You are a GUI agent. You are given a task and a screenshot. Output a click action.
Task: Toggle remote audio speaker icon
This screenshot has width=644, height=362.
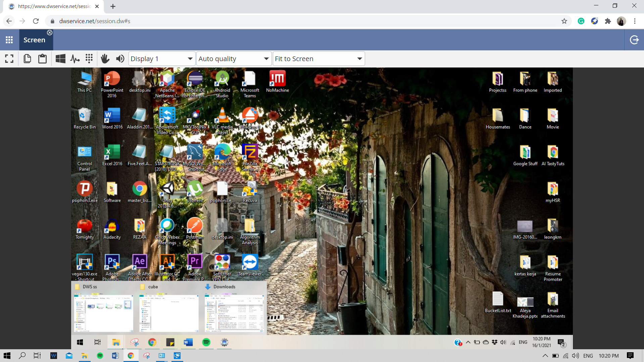(120, 59)
